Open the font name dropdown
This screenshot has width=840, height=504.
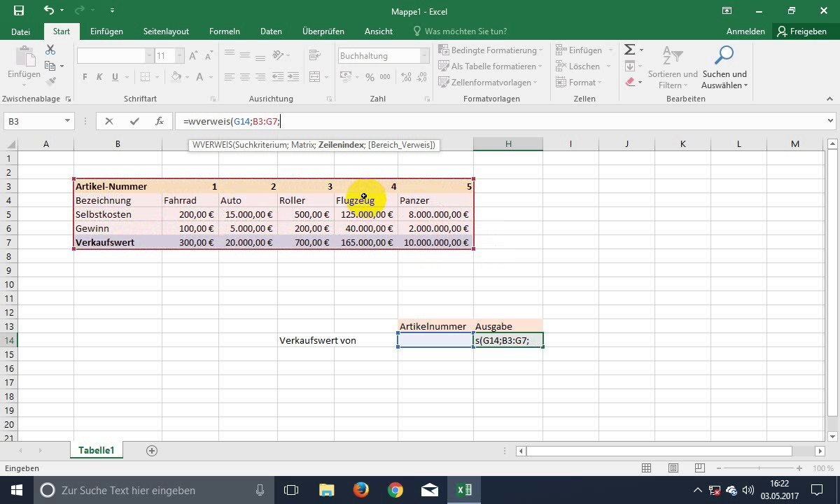click(x=149, y=56)
